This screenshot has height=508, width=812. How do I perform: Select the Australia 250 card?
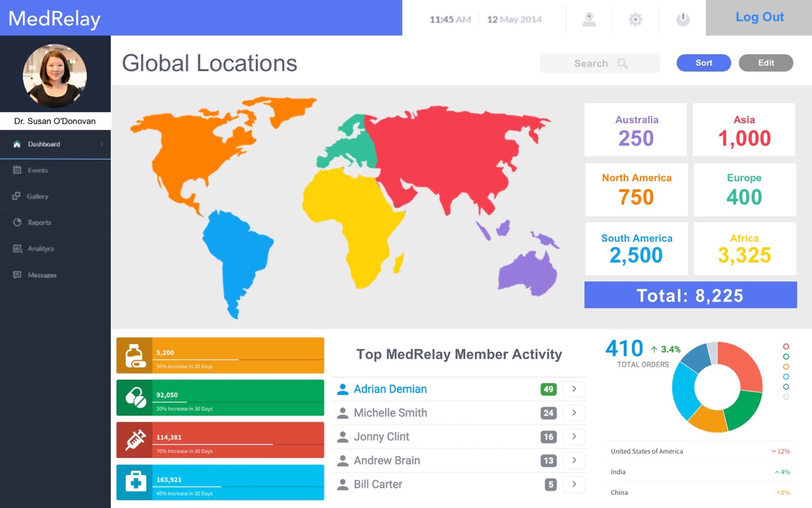pyautogui.click(x=635, y=130)
